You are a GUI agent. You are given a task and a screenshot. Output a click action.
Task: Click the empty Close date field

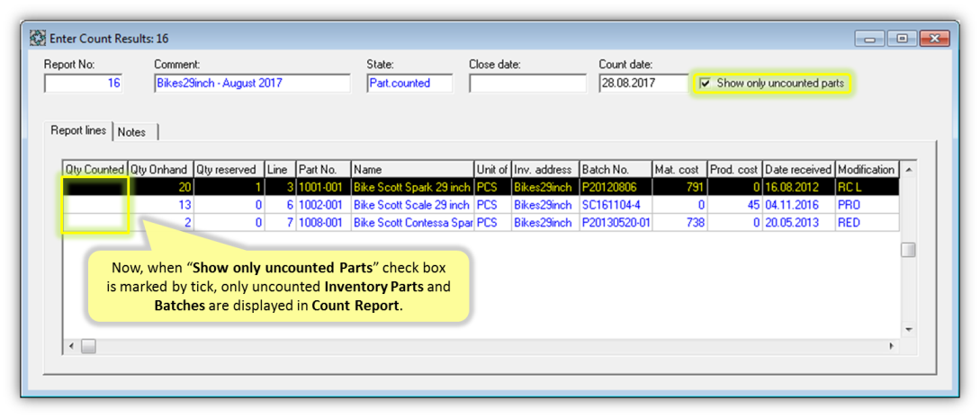coord(528,83)
